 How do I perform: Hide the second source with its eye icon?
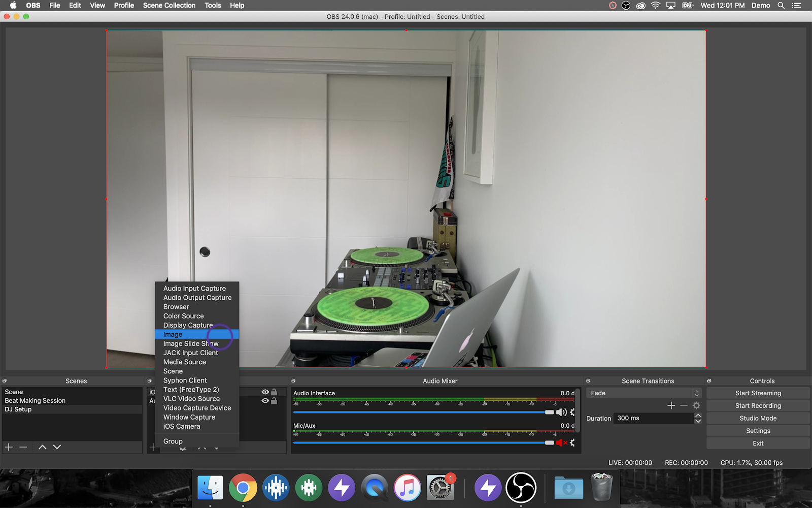pos(265,401)
